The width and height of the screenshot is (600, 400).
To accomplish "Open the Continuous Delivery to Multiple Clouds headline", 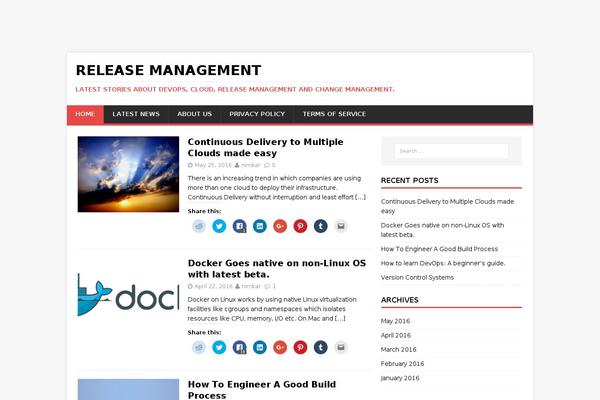I will (265, 147).
